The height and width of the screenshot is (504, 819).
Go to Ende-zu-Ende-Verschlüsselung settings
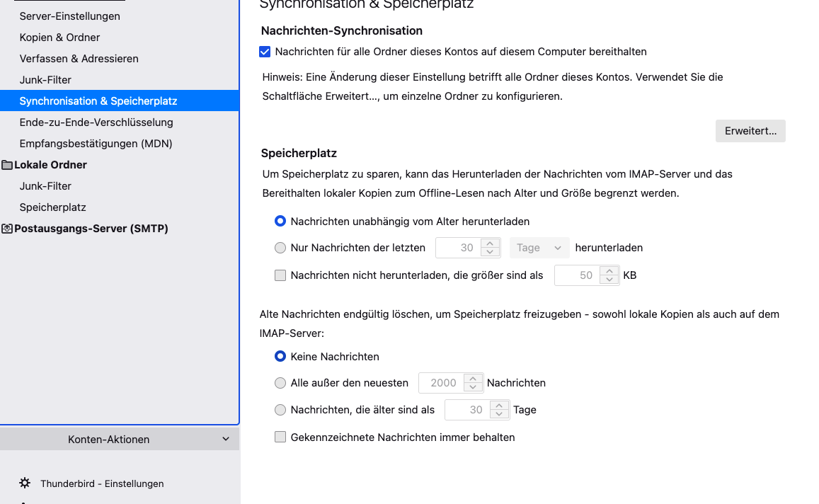tap(96, 122)
